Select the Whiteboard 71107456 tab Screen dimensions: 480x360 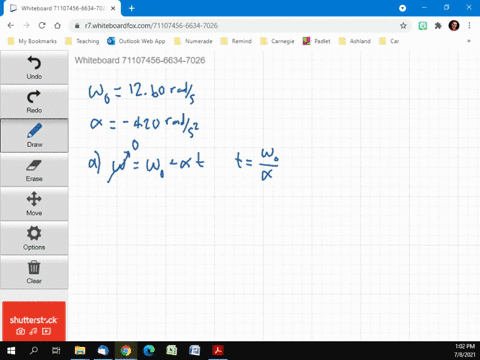[x=63, y=8]
